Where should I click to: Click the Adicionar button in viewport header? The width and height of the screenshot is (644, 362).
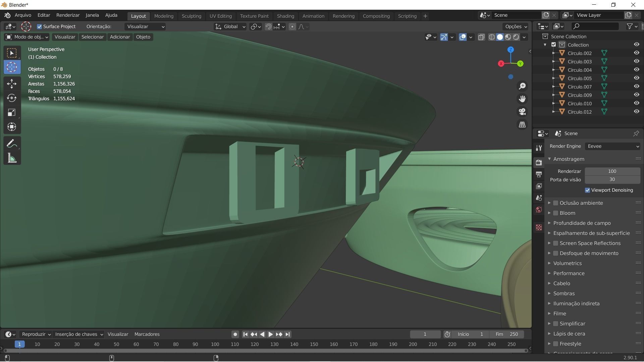[x=120, y=37]
